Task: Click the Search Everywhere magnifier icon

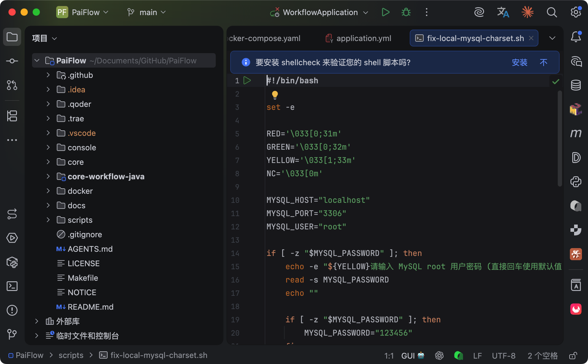Action: [x=551, y=12]
